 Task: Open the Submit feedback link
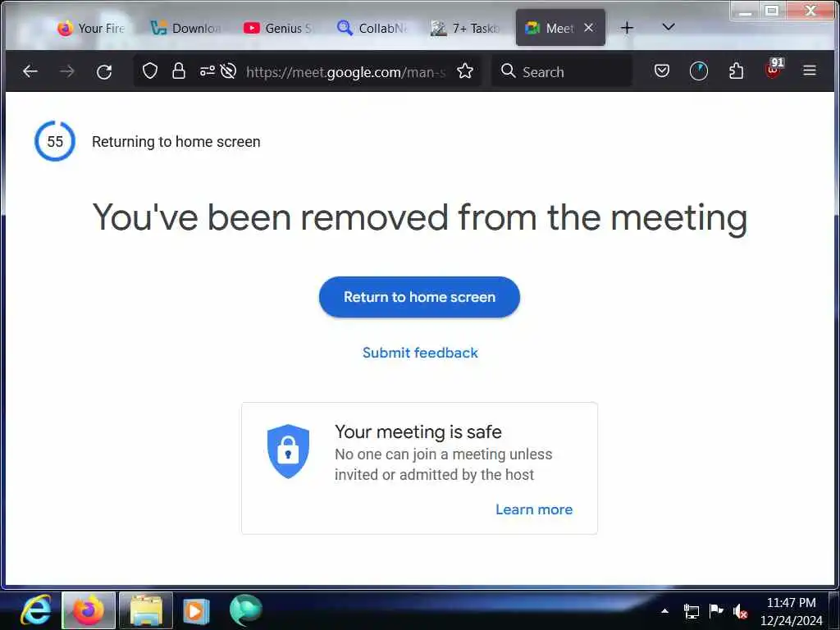click(x=420, y=353)
